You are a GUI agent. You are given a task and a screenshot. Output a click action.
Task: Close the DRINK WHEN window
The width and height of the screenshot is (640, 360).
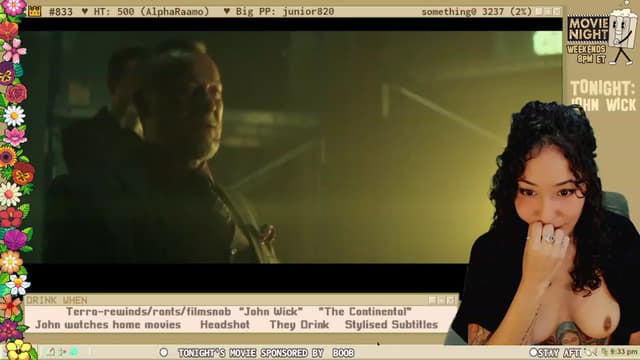[451, 300]
